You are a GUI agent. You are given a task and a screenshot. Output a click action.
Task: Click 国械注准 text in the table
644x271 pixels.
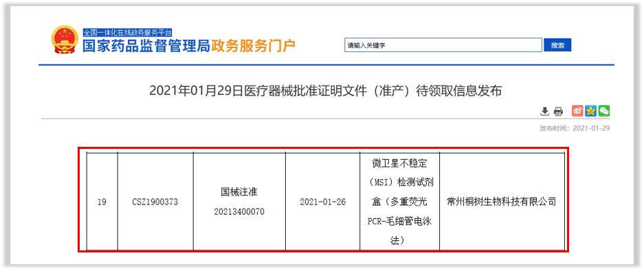[239, 191]
